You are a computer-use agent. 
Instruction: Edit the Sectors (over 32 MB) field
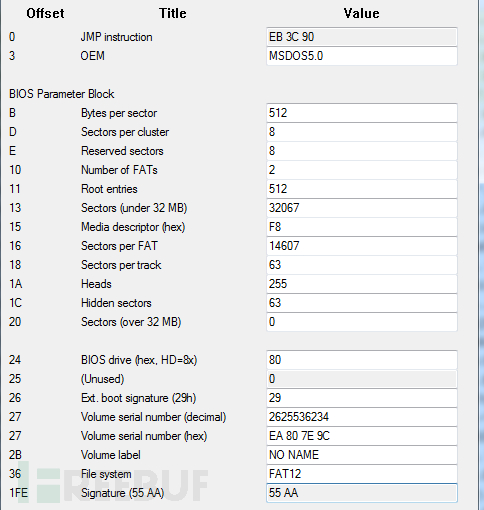point(362,322)
